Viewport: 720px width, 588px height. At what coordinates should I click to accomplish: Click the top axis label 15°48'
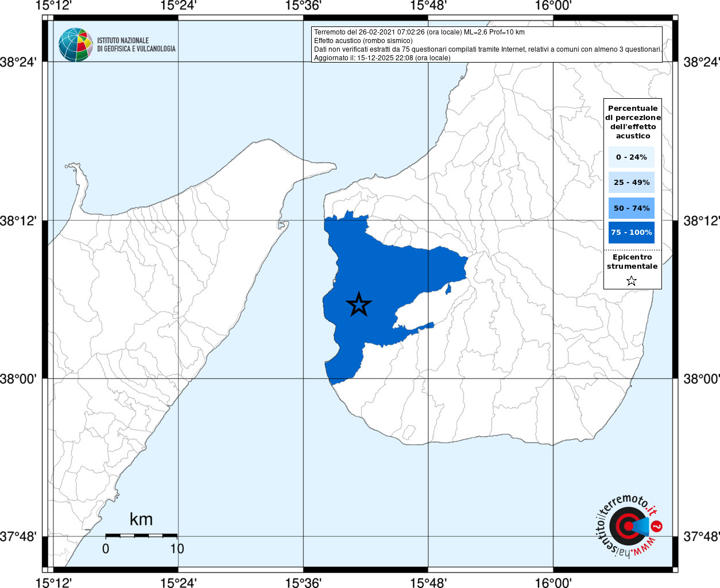coord(428,6)
